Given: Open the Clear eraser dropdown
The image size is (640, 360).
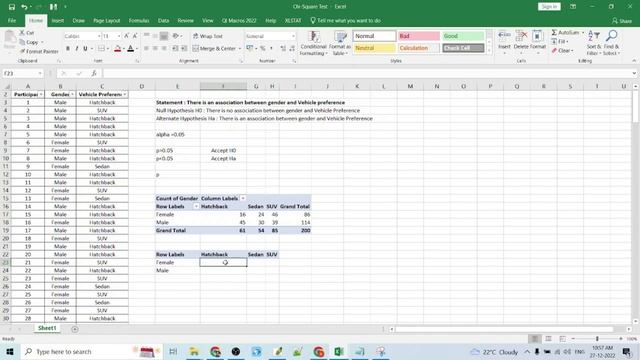Looking at the screenshot, I should click(562, 51).
